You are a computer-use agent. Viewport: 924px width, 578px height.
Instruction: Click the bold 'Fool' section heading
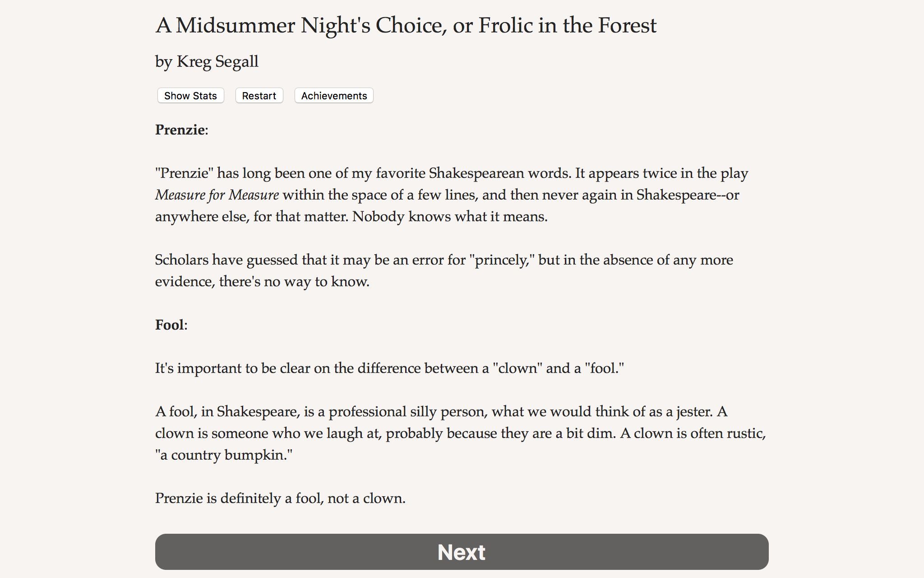coord(170,325)
